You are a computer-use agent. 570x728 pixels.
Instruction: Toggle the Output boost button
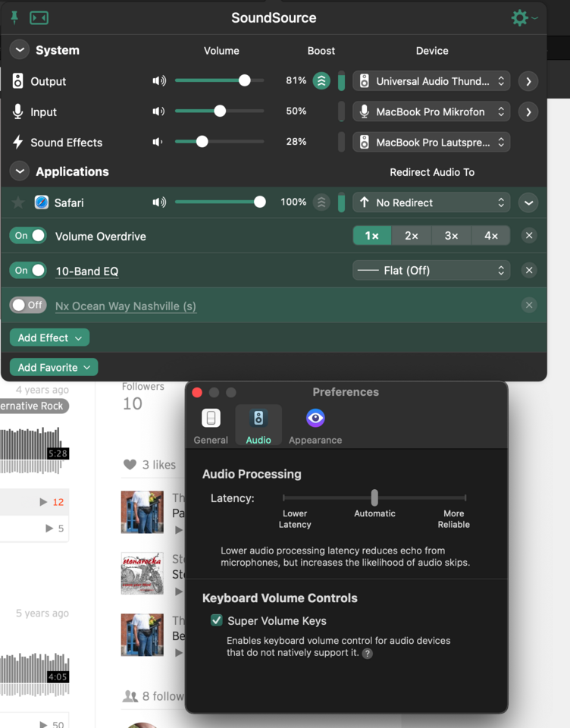tap(321, 81)
